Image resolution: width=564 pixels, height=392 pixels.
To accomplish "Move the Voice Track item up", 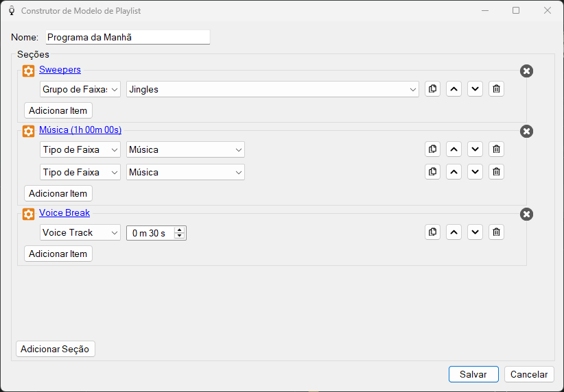I will pyautogui.click(x=454, y=232).
